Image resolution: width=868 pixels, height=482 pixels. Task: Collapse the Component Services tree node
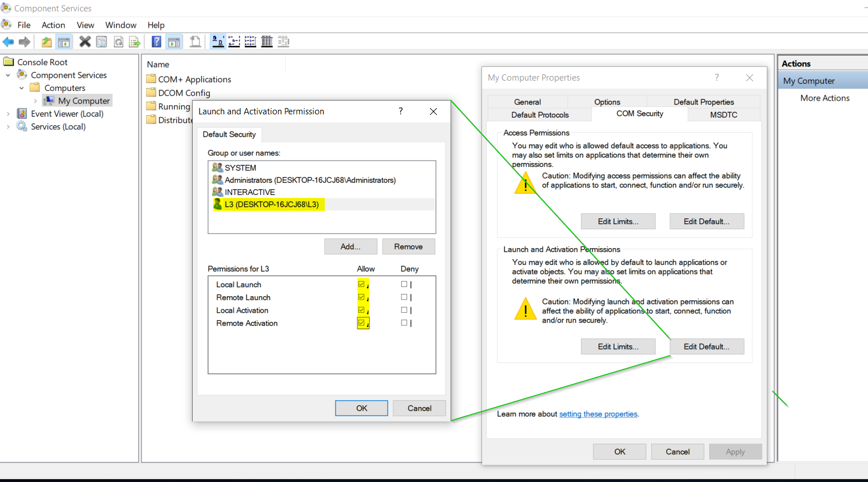click(8, 75)
